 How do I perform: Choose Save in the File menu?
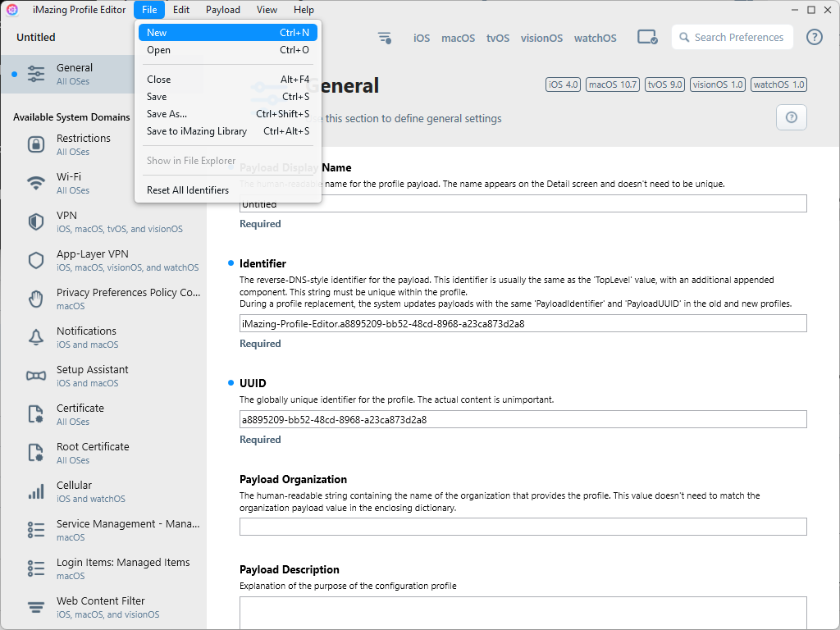228,97
